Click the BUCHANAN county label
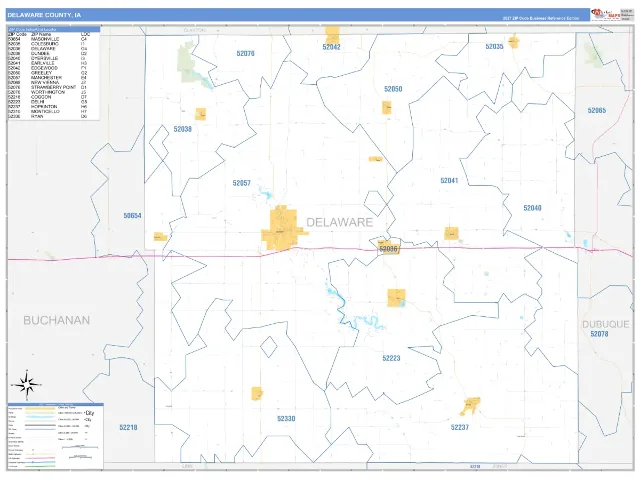Viewport: 640px width, 480px height. 56,320
